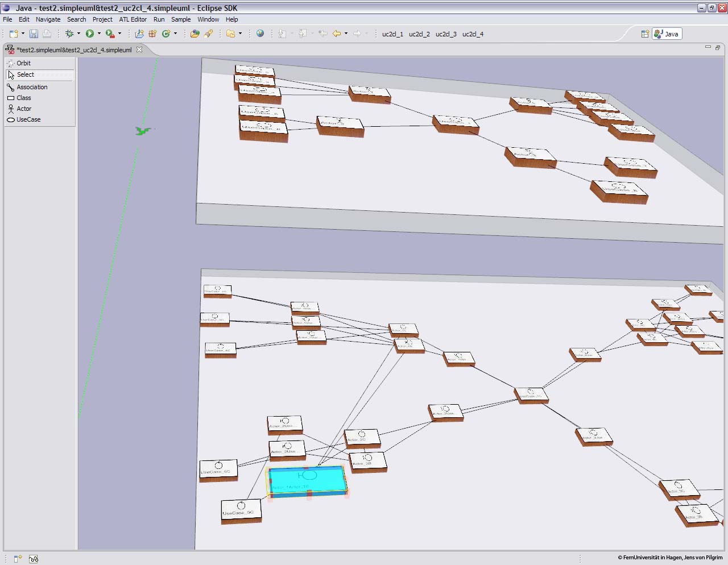Click the New Java Project icon
Image resolution: width=728 pixels, height=565 pixels.
[139, 34]
